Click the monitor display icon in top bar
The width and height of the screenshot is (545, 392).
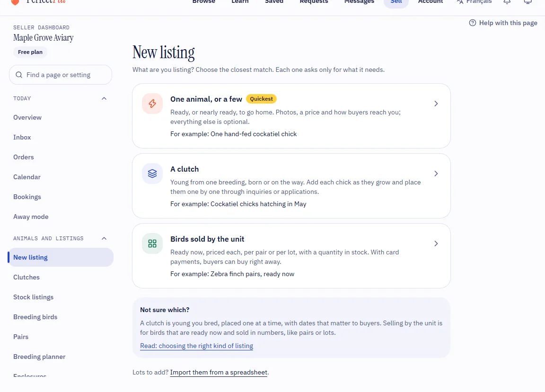(527, 2)
